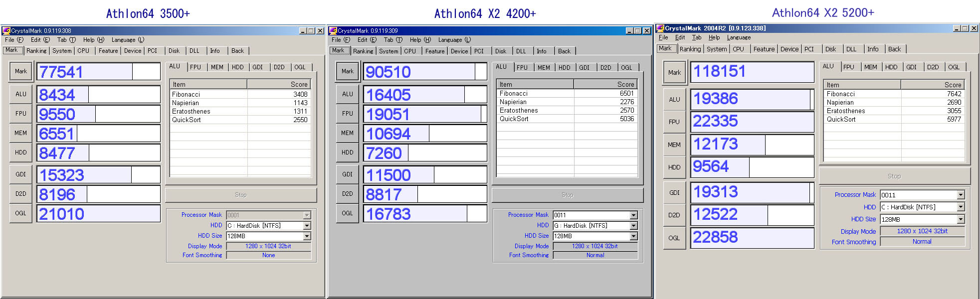
Task: Select HDD results tab in the X2 5200+ window
Action: coord(891,67)
